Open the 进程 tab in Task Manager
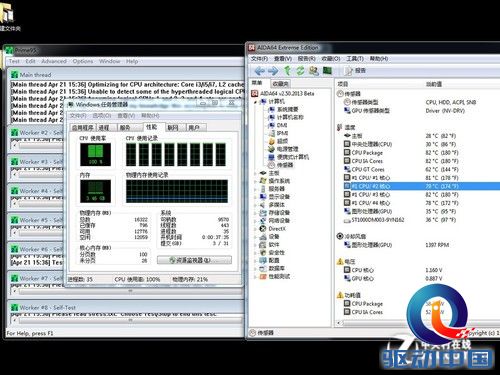The height and width of the screenshot is (375, 500). click(x=104, y=127)
